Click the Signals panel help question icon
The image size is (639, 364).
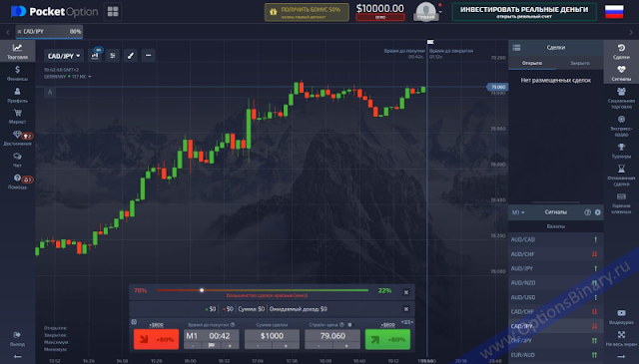coord(588,212)
